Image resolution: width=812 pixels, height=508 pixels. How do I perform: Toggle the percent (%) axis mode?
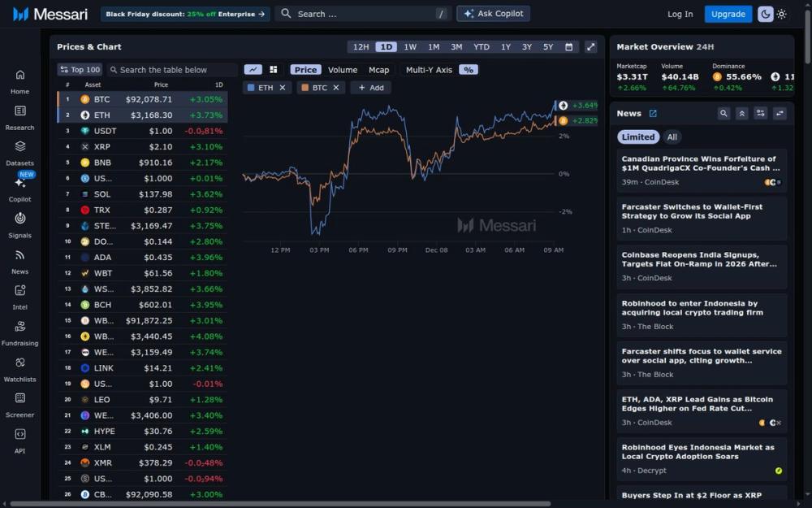coord(469,69)
